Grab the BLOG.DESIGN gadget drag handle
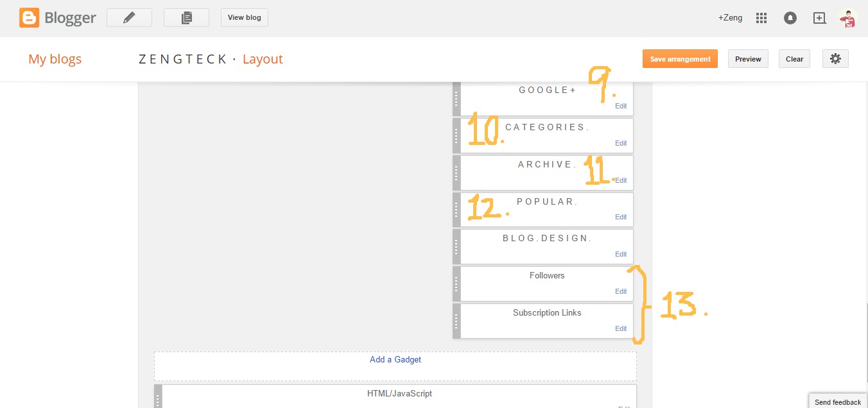The width and height of the screenshot is (868, 408). 456,246
